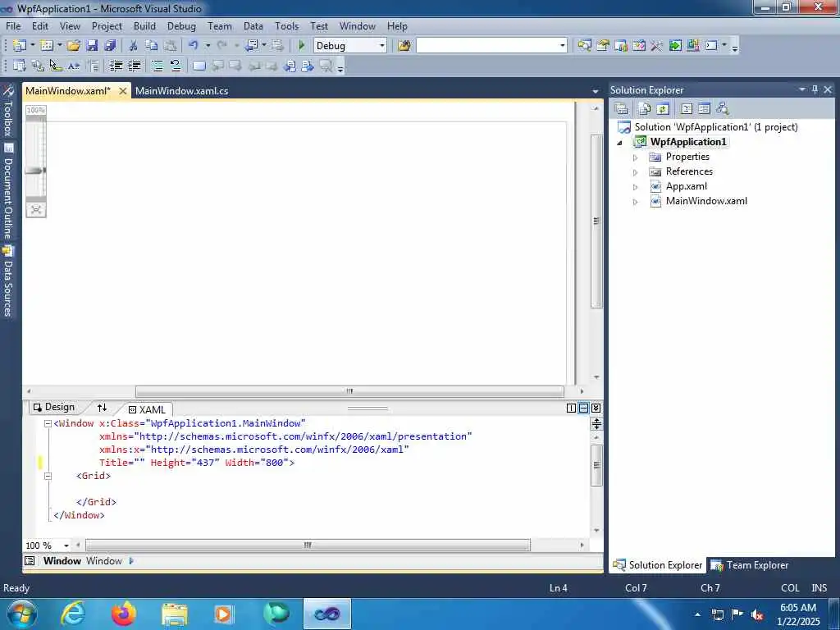Click the Open File folder icon
Image resolution: width=840 pixels, height=630 pixels.
(74, 46)
